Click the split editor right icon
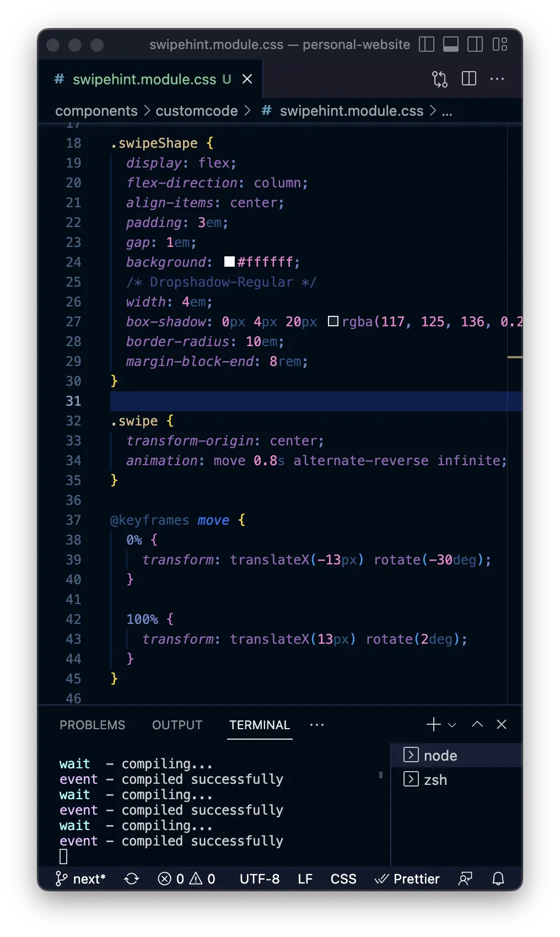 [x=469, y=79]
